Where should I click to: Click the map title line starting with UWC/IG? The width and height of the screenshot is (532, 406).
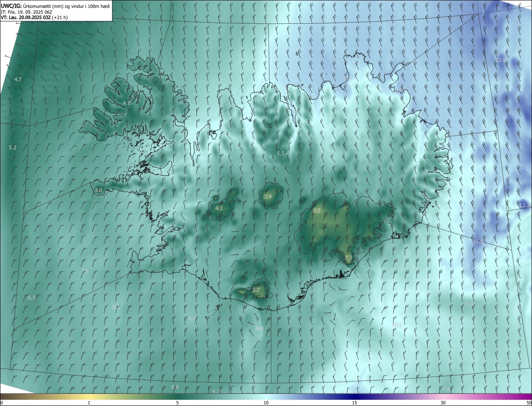click(55, 6)
